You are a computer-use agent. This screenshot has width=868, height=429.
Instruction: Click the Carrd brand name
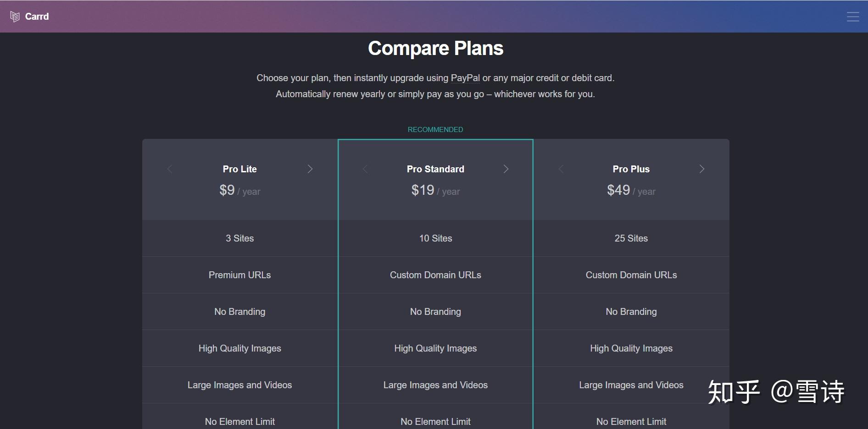[37, 16]
